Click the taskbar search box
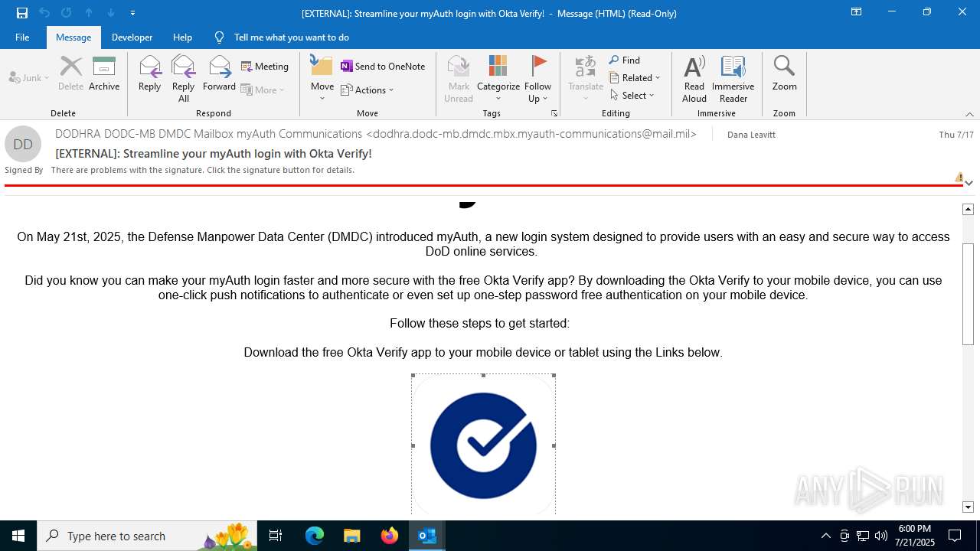This screenshot has width=980, height=551. pos(149,536)
